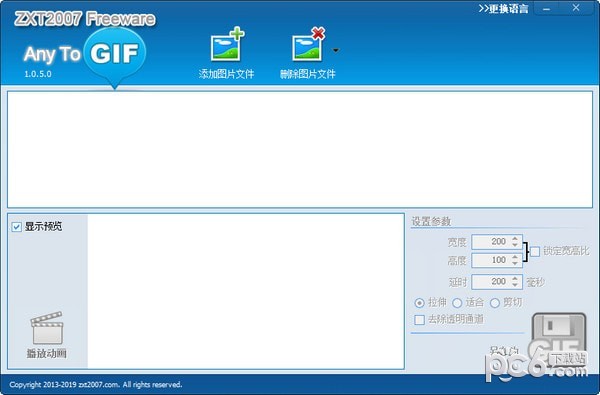Increase the width spinner value
This screenshot has width=600, height=395.
(x=515, y=238)
